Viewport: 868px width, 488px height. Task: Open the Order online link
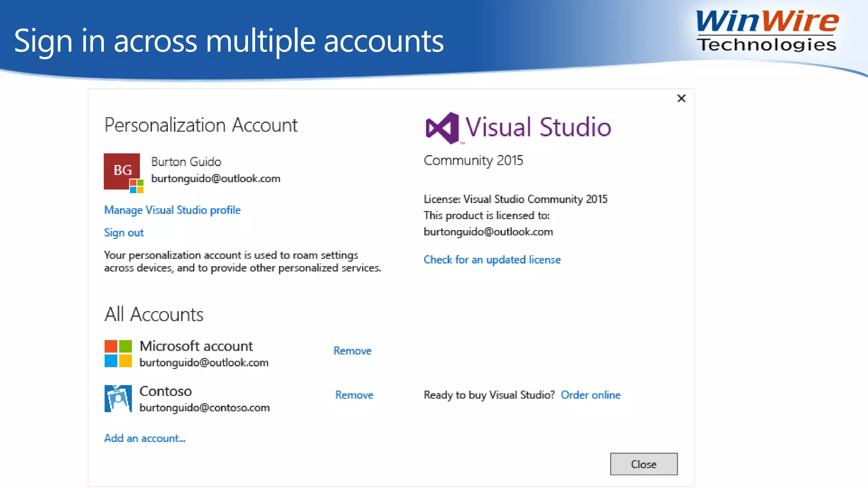[x=590, y=395]
